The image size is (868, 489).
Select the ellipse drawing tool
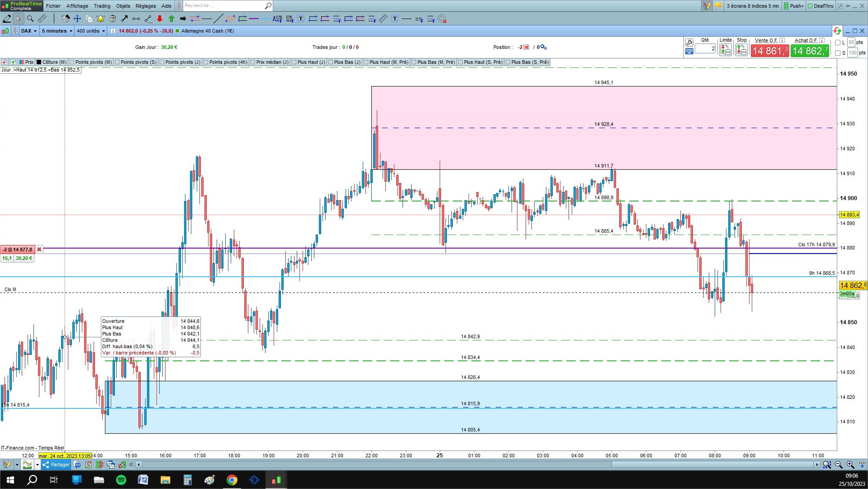230,19
